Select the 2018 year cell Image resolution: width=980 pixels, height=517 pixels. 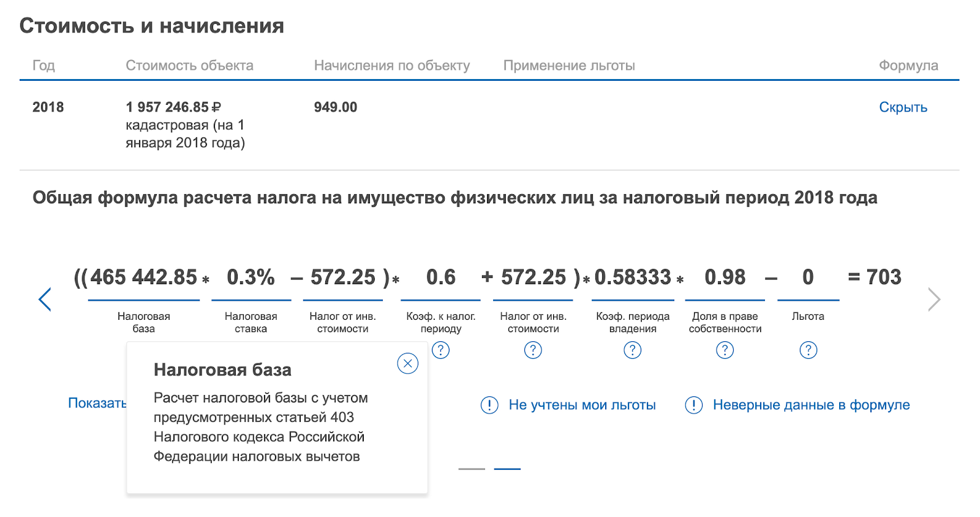[x=48, y=107]
